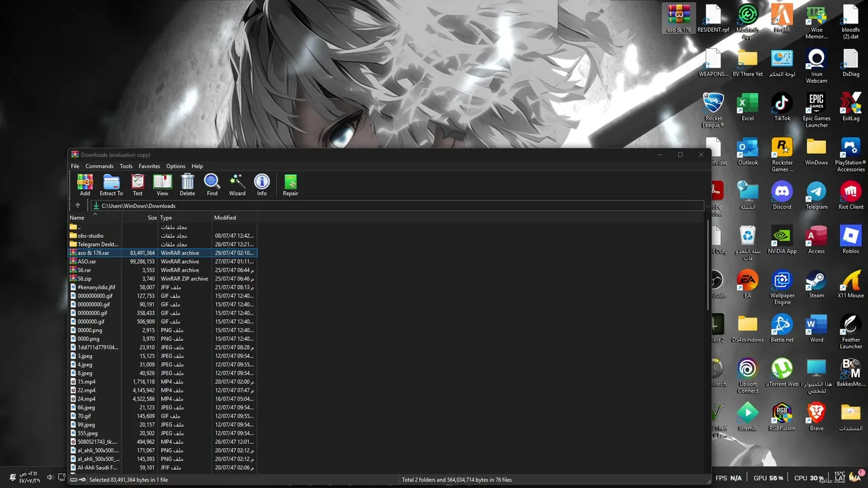Sort files by the Modified column header
868x488 pixels.
pos(235,218)
